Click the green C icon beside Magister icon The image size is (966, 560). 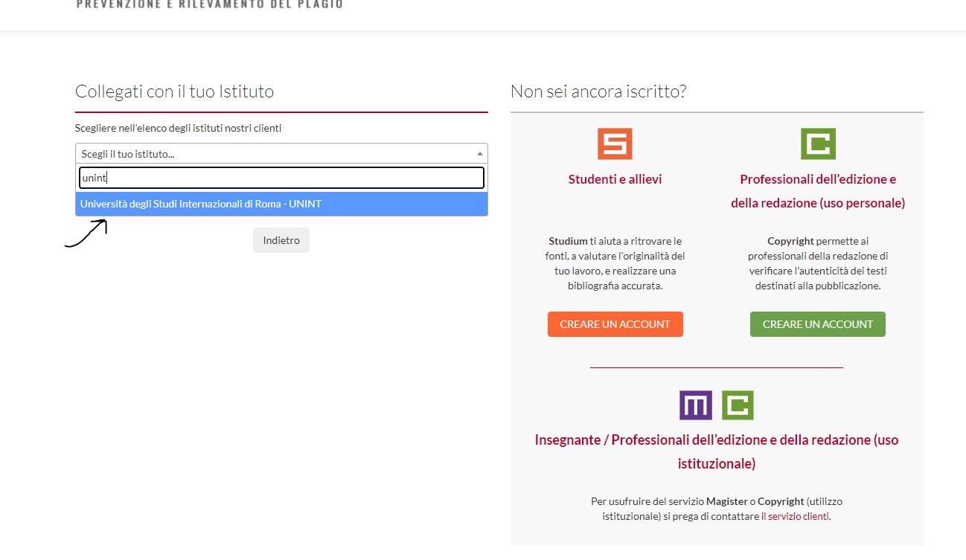(x=738, y=405)
